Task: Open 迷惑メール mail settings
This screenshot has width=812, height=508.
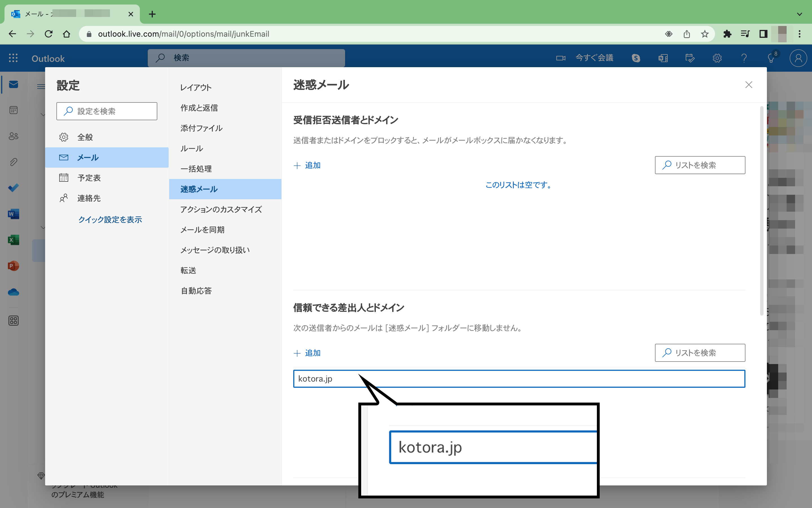Action: [225, 189]
